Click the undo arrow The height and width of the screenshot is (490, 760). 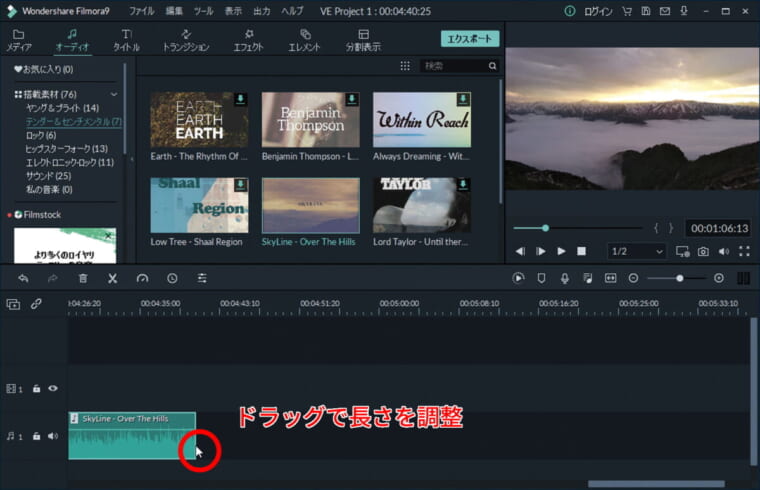23,278
